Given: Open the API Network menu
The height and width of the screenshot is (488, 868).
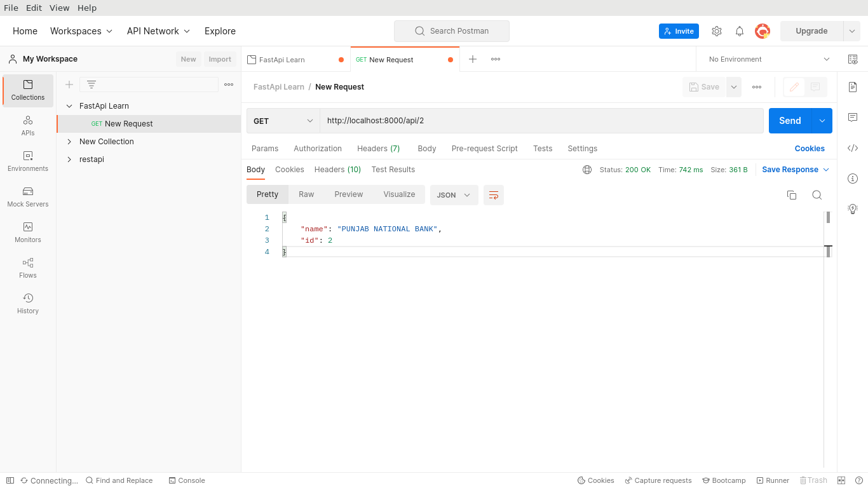Looking at the screenshot, I should tap(158, 31).
